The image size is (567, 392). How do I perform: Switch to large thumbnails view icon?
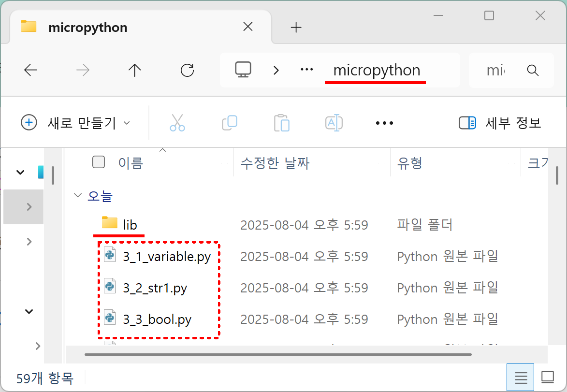(547, 377)
